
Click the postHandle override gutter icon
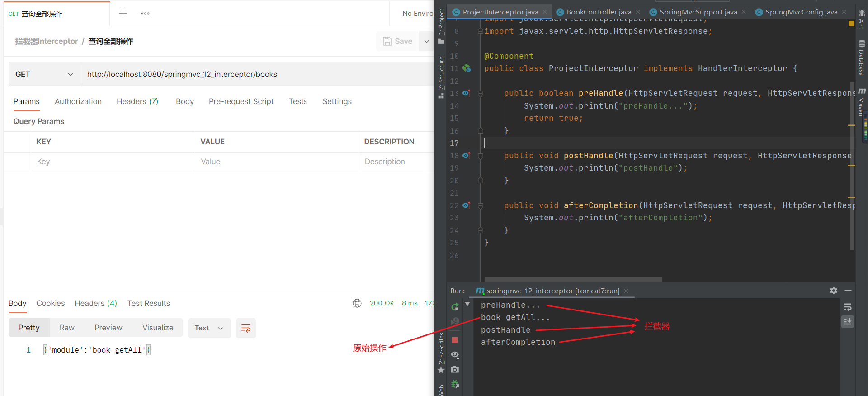[467, 155]
